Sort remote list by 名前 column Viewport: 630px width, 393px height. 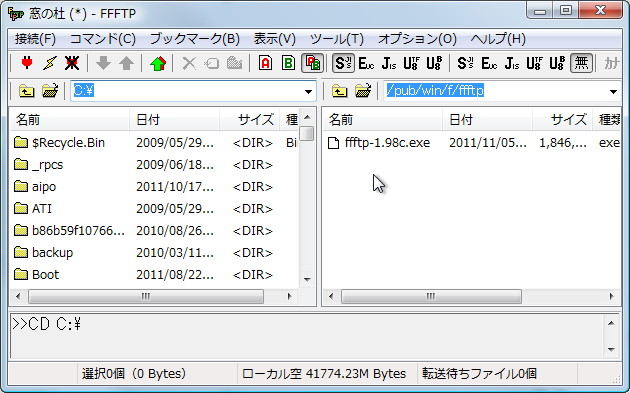[x=382, y=119]
